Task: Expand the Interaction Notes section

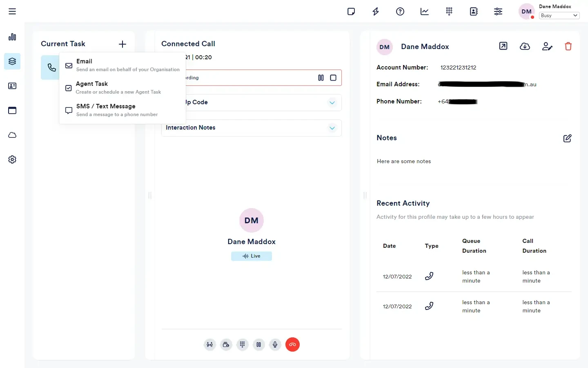Action: 332,128
